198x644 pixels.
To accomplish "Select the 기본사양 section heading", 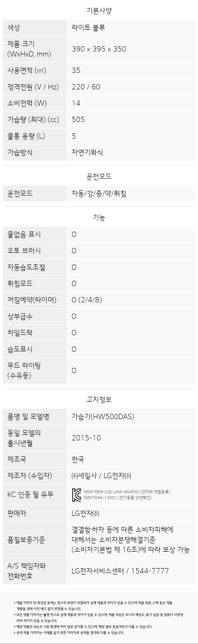I will coord(99,11).
